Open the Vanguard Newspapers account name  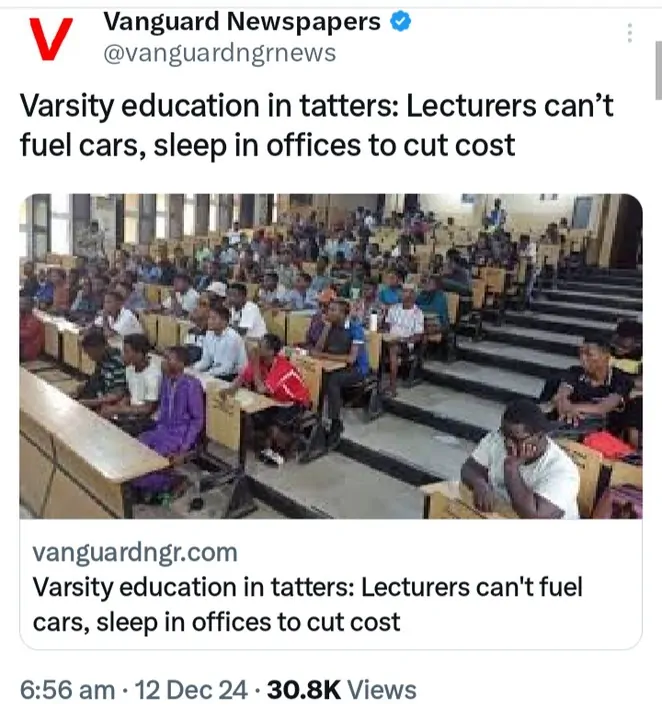point(242,21)
